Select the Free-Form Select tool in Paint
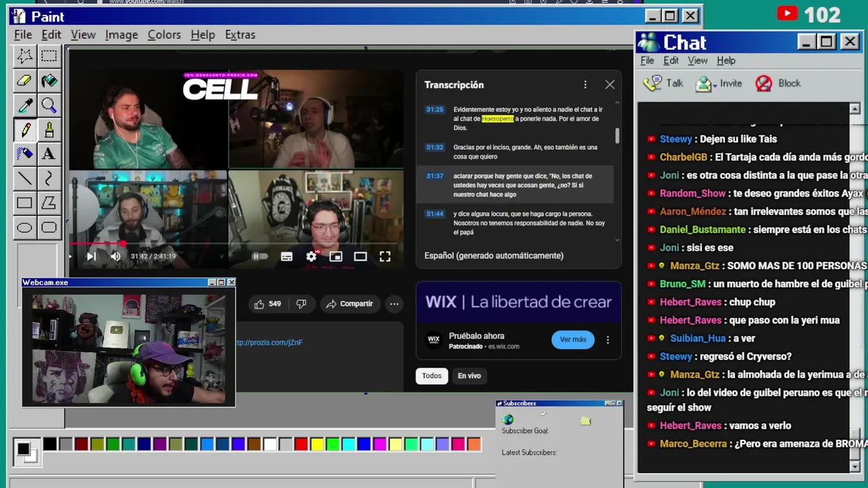The image size is (868, 488). 24,56
